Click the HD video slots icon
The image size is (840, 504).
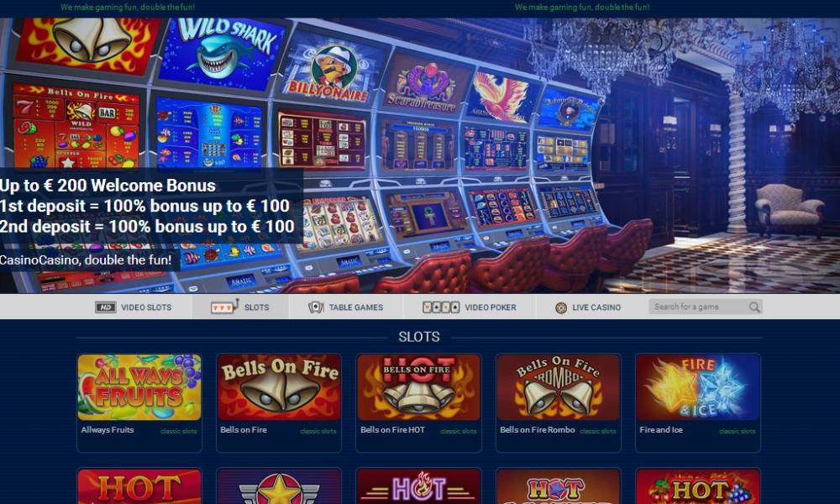click(106, 307)
